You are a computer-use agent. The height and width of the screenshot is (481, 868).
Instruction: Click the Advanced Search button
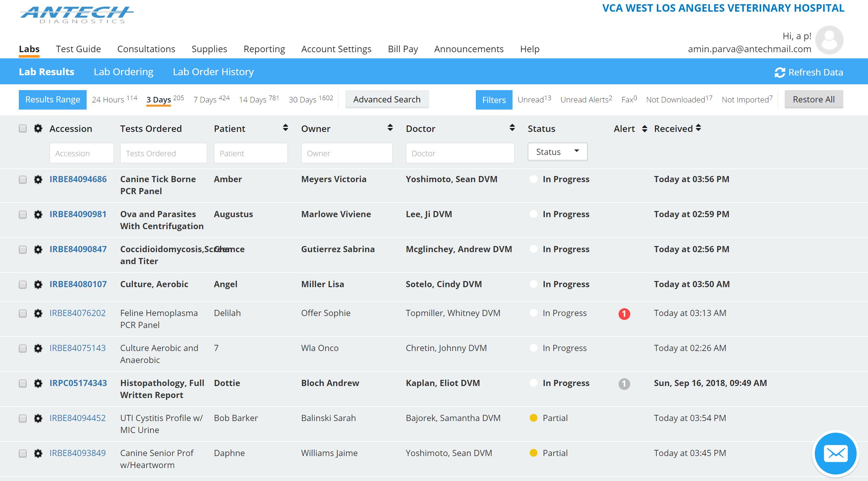[387, 99]
